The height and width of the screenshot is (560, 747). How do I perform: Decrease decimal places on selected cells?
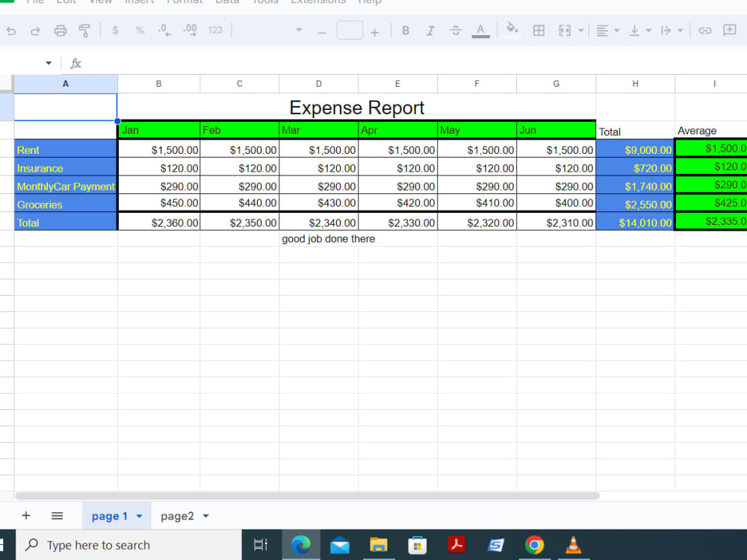(x=163, y=31)
